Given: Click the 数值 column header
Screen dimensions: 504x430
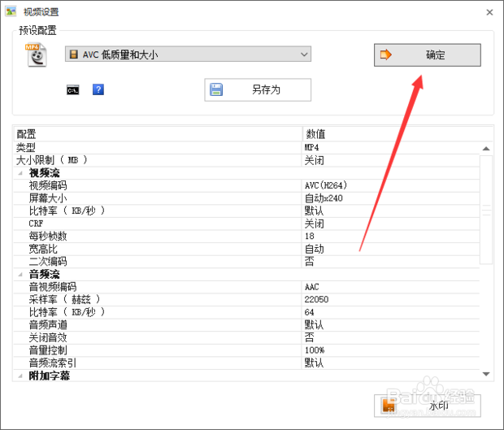Looking at the screenshot, I should coord(398,133).
